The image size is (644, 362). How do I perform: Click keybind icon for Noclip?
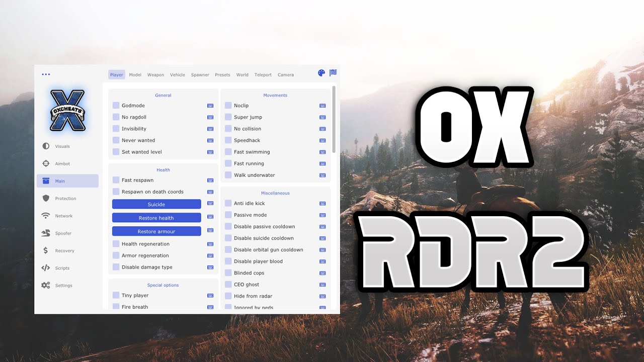[323, 106]
